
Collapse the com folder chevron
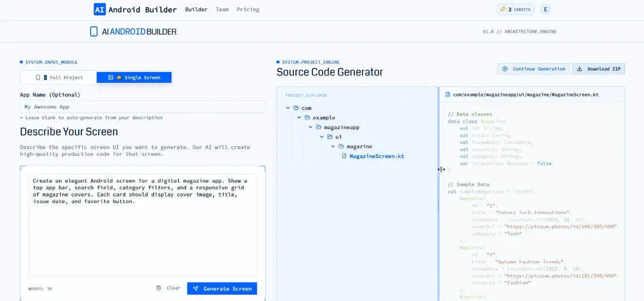[x=288, y=108]
